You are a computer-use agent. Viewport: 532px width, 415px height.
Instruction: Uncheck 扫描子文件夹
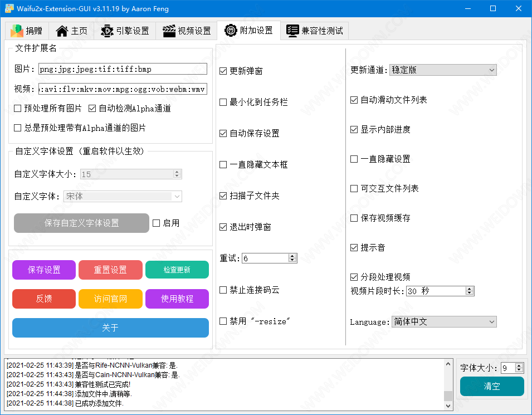pos(223,196)
